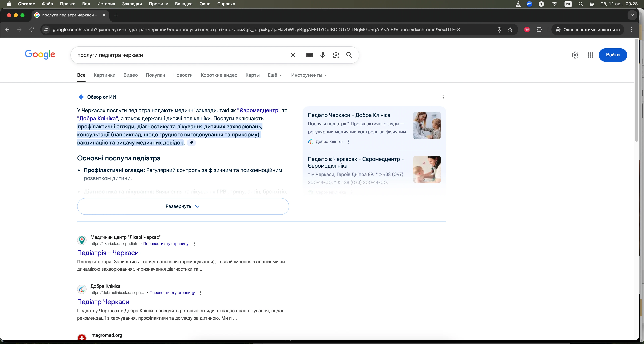
Task: Open the on-screen keyboard input tool
Action: click(309, 55)
